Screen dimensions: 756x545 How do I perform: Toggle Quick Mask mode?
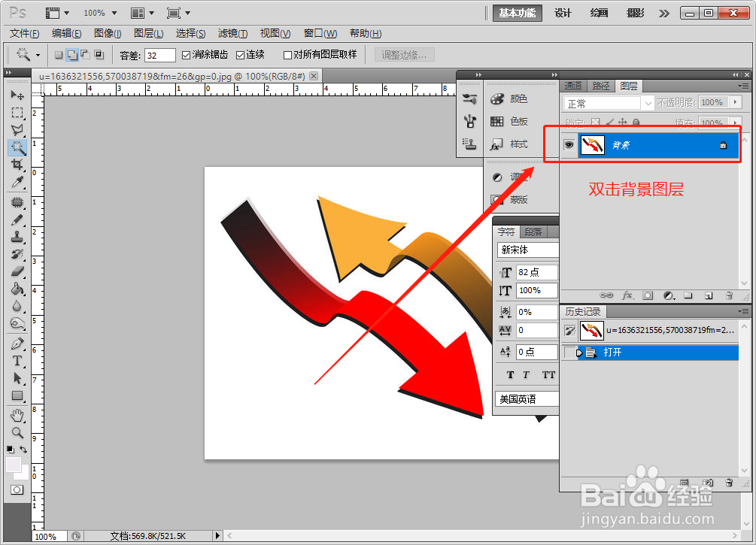[17, 489]
